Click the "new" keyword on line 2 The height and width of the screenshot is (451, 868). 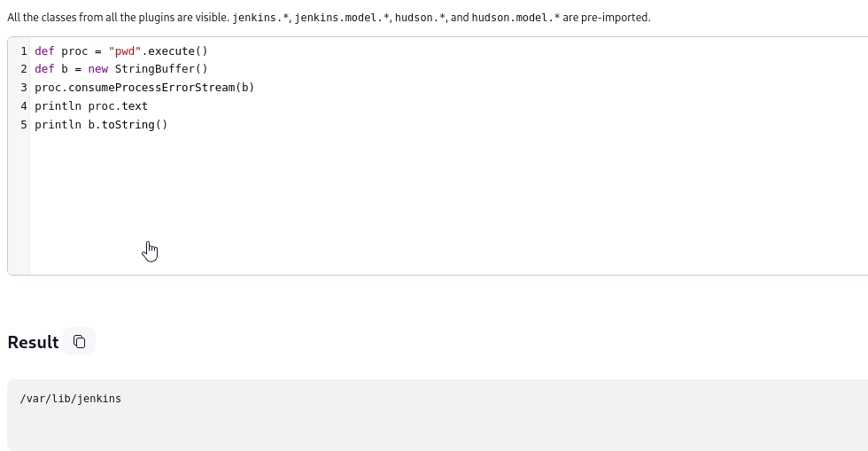pos(98,69)
